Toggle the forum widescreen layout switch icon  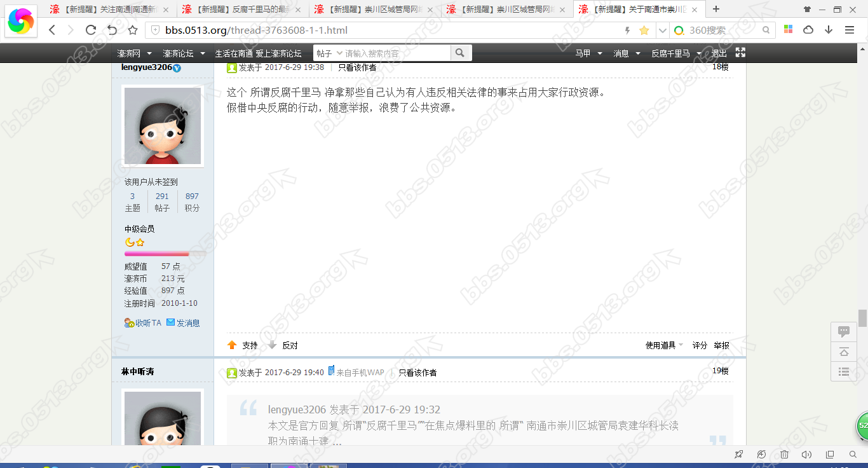(740, 53)
